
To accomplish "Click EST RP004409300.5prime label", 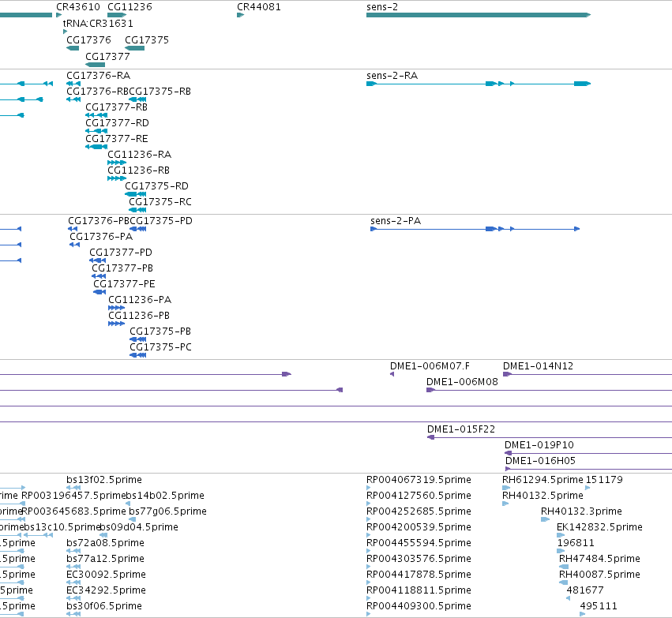I will pos(419,606).
